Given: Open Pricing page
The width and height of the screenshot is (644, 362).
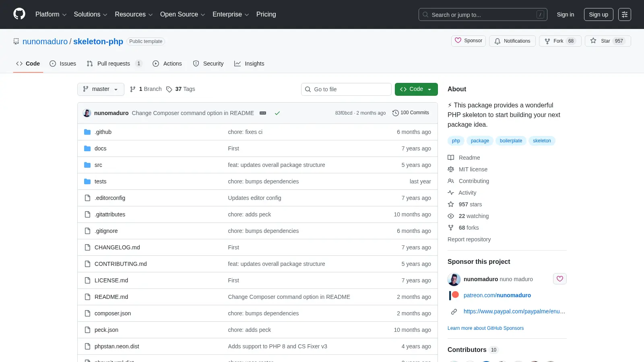Looking at the screenshot, I should (x=266, y=14).
